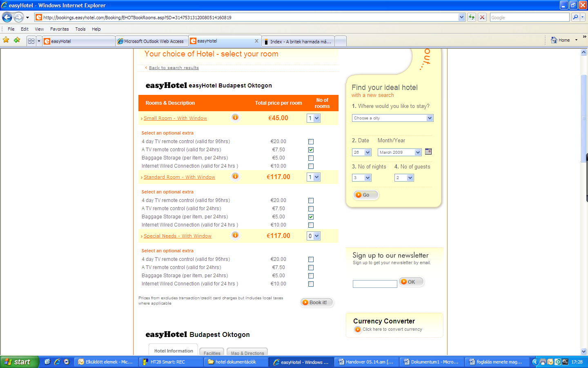Open the March 2009 month dropdown

click(x=399, y=152)
